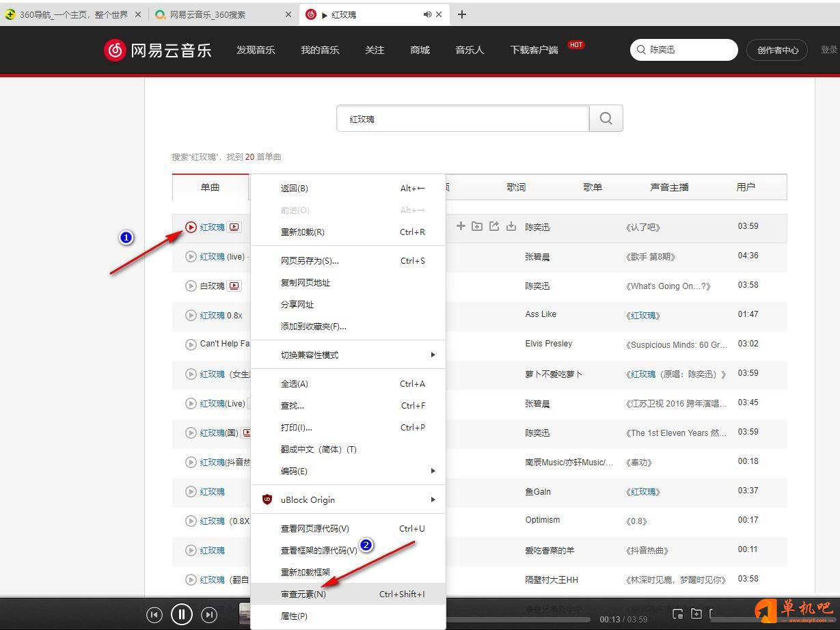This screenshot has width=840, height=630.
Task: Mute audio icon on 红玫瑰 tab
Action: coord(427,14)
